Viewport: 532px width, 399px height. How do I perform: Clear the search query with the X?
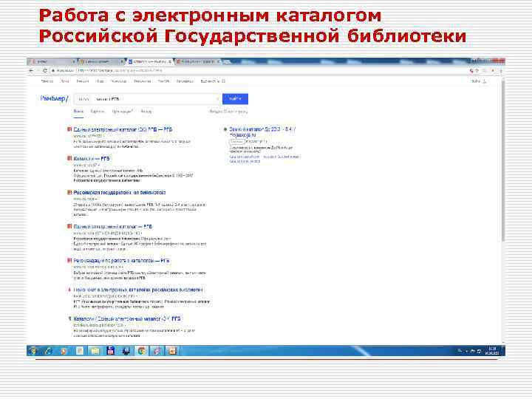click(218, 99)
